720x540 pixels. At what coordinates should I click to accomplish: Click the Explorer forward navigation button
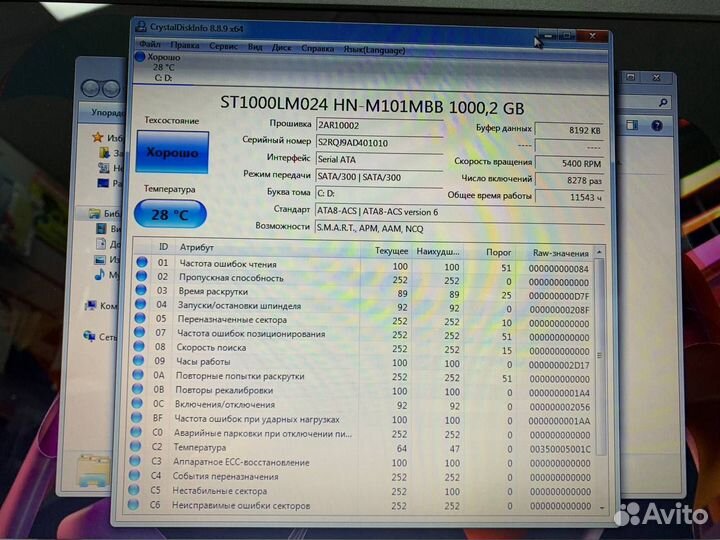(x=111, y=89)
